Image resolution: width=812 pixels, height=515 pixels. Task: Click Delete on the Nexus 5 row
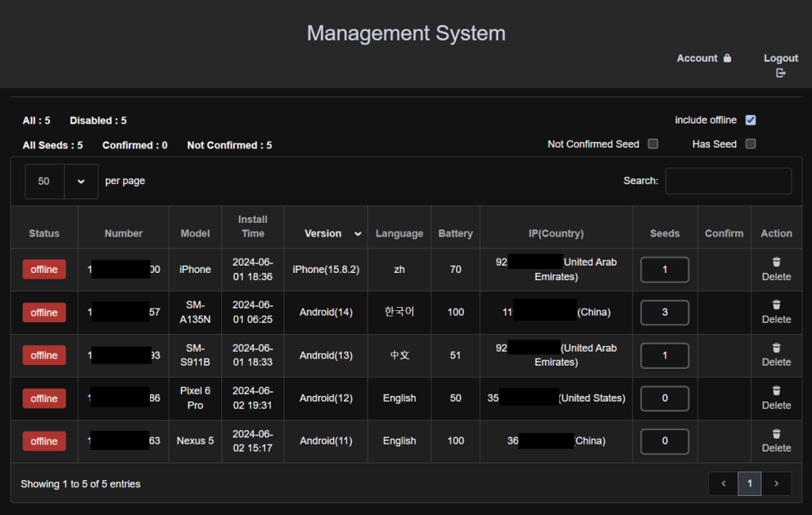pos(776,448)
